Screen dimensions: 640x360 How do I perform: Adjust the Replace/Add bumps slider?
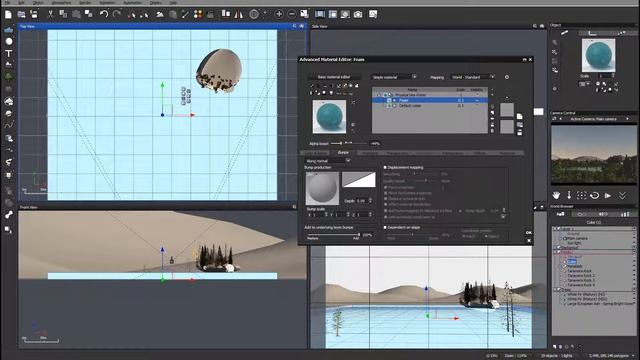click(333, 235)
